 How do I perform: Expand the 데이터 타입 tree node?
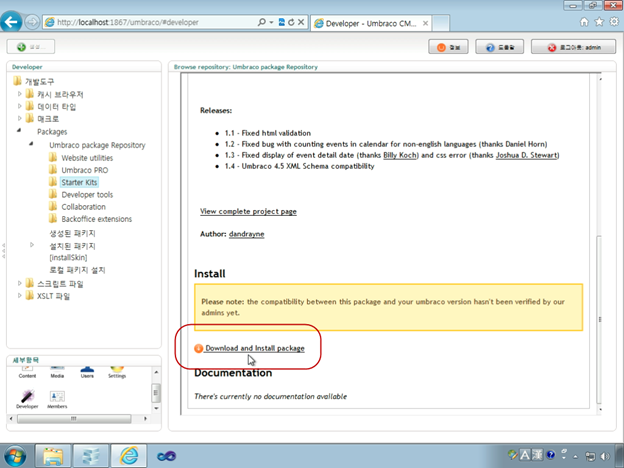(x=20, y=106)
